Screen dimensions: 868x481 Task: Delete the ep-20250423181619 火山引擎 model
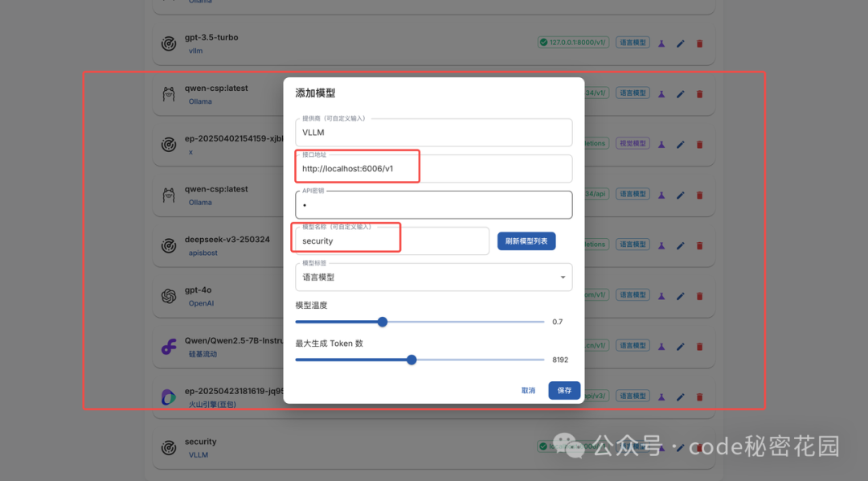(x=699, y=397)
